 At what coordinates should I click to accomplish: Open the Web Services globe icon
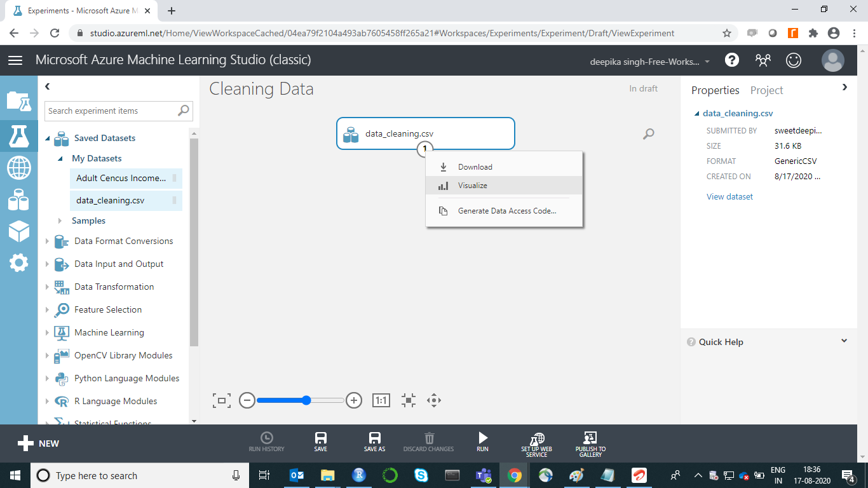18,168
